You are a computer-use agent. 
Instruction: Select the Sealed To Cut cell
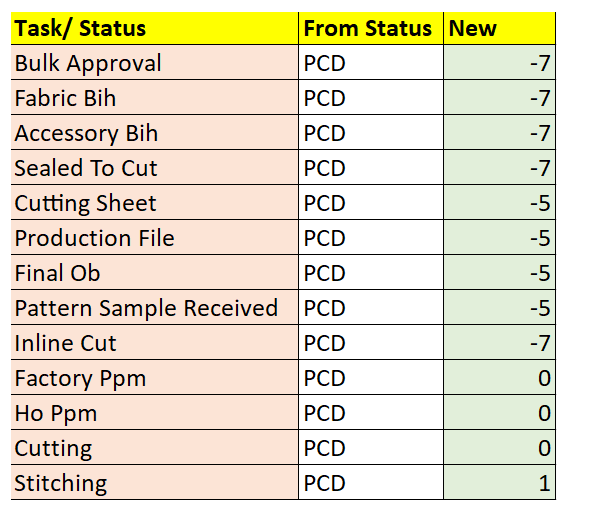click(x=155, y=168)
